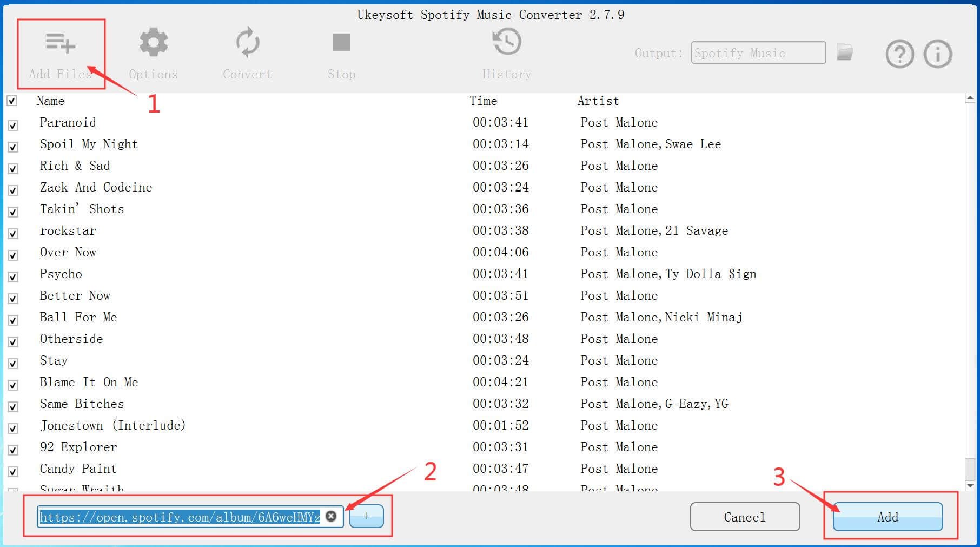Viewport: 980px width, 547px height.
Task: Click the 00:03:51 time value
Action: pyautogui.click(x=501, y=295)
